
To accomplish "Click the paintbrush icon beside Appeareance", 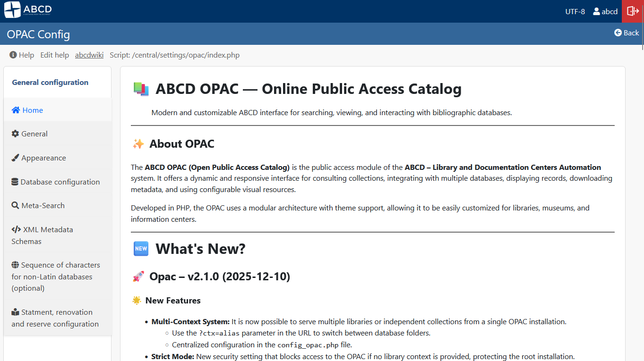I will (x=15, y=158).
